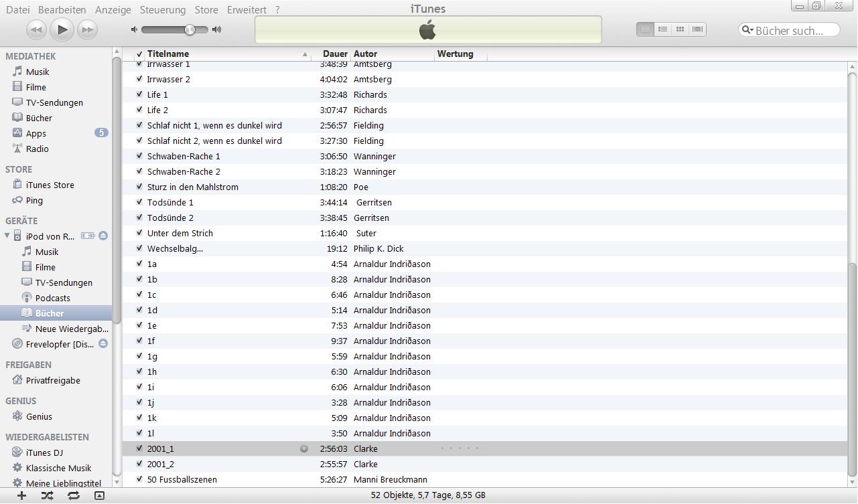The height and width of the screenshot is (504, 858).
Task: Sort by the Autor column
Action: [392, 54]
